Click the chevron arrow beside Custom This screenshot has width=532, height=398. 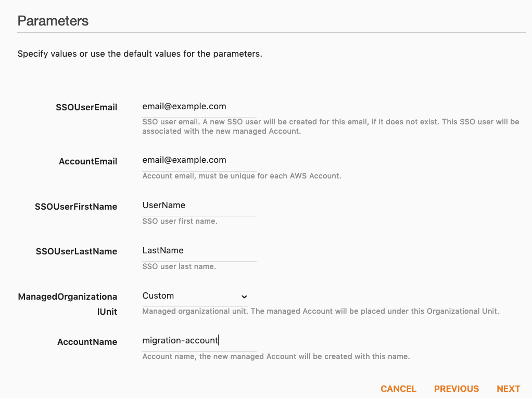[x=244, y=297]
